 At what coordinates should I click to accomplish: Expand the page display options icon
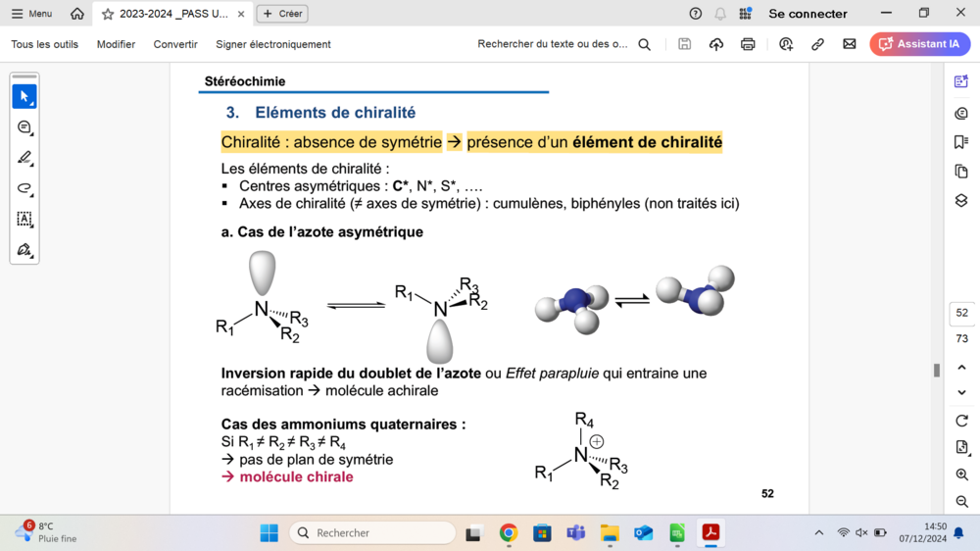961,447
